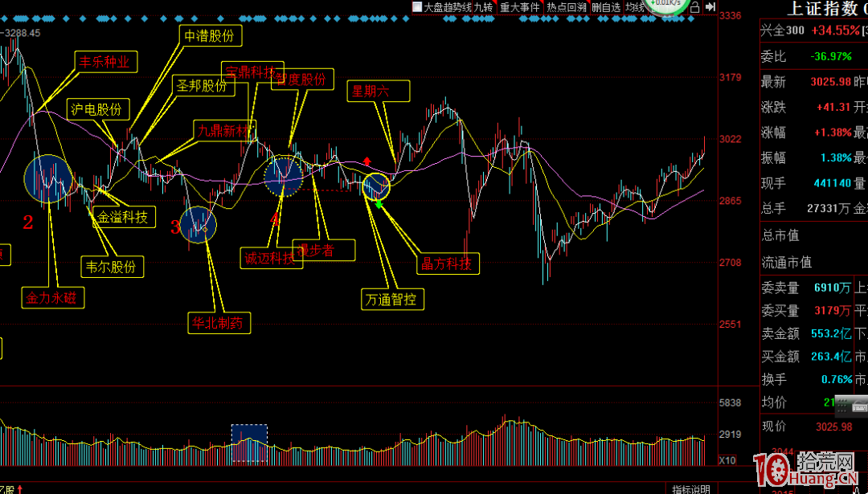Screen dimensions: 868x494
Task: Click the 换手 value 0.76%
Action: pyautogui.click(x=837, y=379)
